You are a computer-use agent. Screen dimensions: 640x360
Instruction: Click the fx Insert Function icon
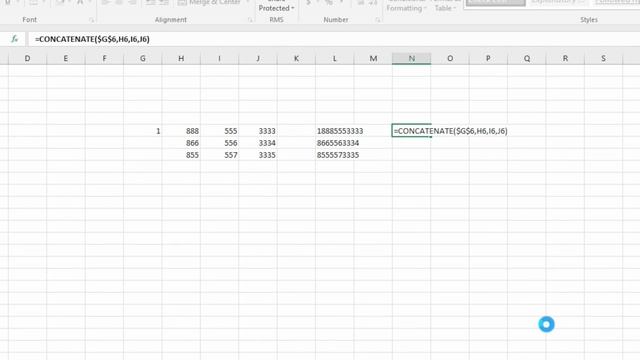pos(15,39)
